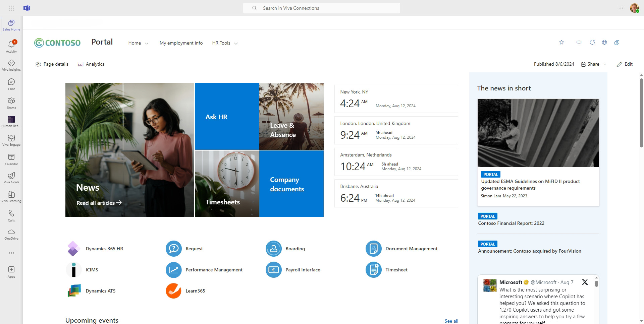
Task: Open Viva Engage app
Action: 11,140
